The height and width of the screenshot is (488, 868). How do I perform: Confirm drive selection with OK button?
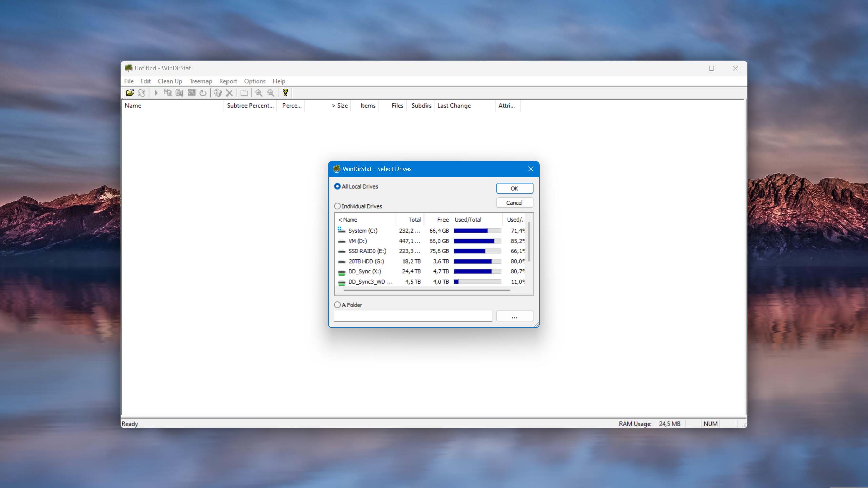[x=514, y=188]
